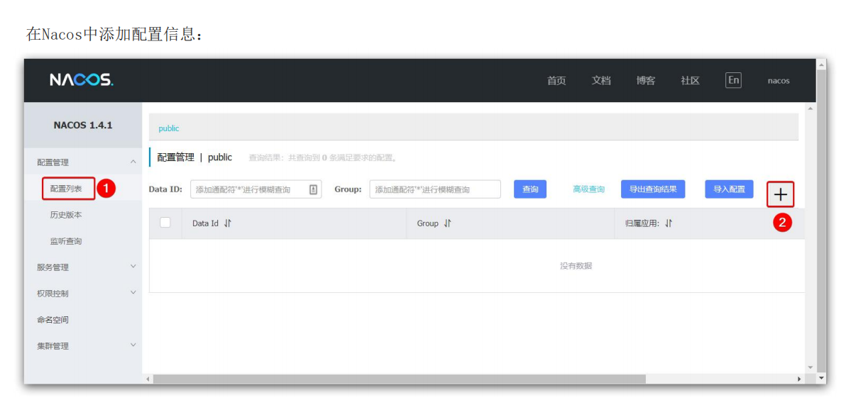Focus the Group search field
The width and height of the screenshot is (868, 400).
tap(435, 189)
